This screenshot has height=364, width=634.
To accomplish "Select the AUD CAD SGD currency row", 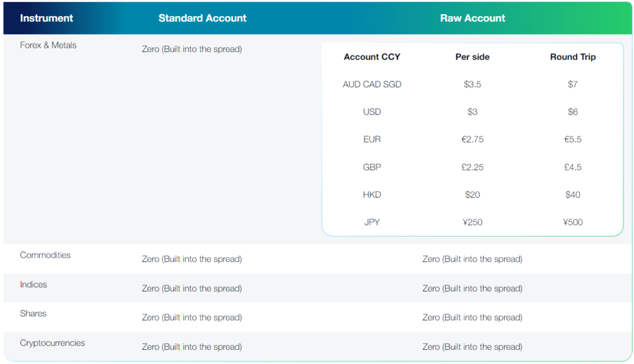I will [372, 84].
